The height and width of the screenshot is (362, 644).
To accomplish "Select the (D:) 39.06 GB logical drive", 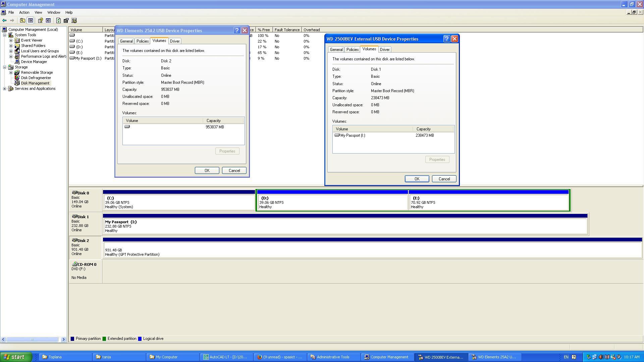I will point(332,200).
